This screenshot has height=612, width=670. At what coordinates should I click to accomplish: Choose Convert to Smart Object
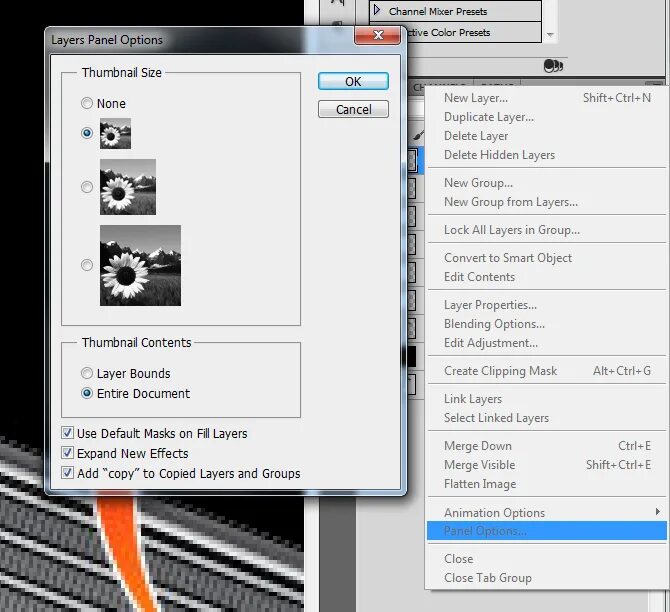(547, 258)
